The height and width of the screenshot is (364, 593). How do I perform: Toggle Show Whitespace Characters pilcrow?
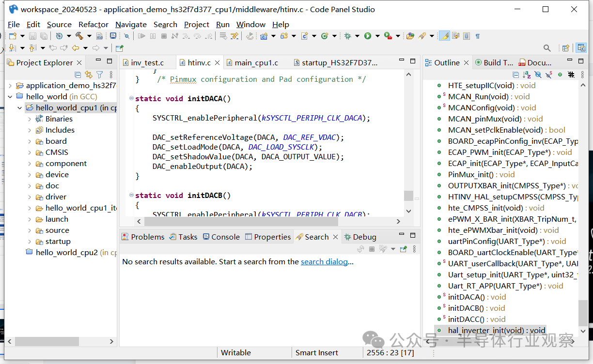[x=478, y=36]
